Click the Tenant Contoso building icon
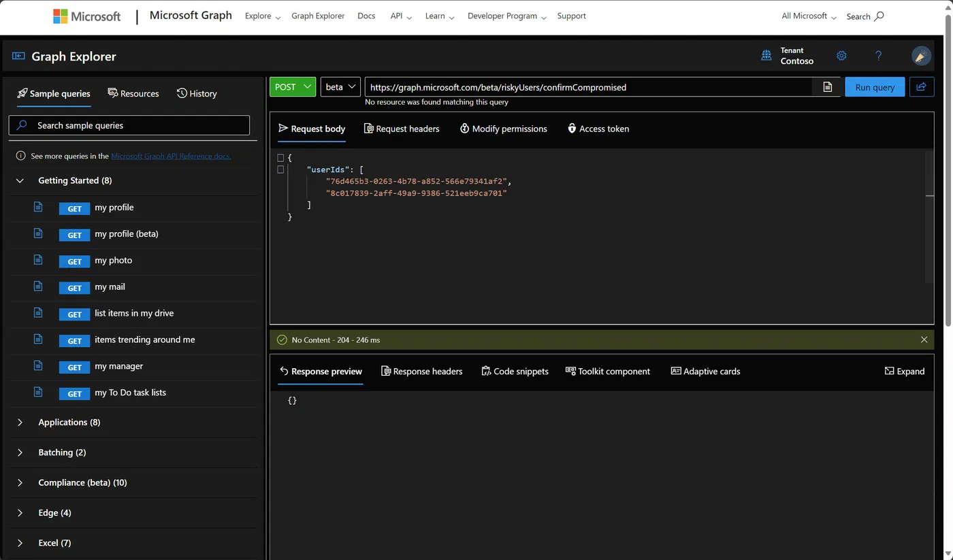The width and height of the screenshot is (953, 560). [x=766, y=56]
